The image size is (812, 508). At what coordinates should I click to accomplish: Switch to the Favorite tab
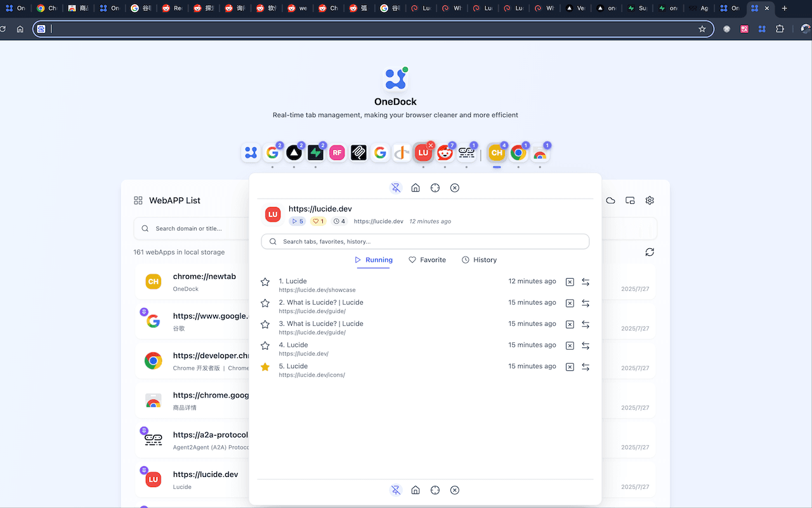click(427, 260)
